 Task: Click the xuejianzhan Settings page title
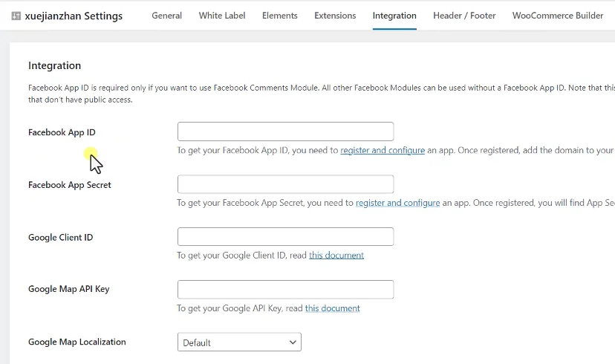(x=74, y=16)
